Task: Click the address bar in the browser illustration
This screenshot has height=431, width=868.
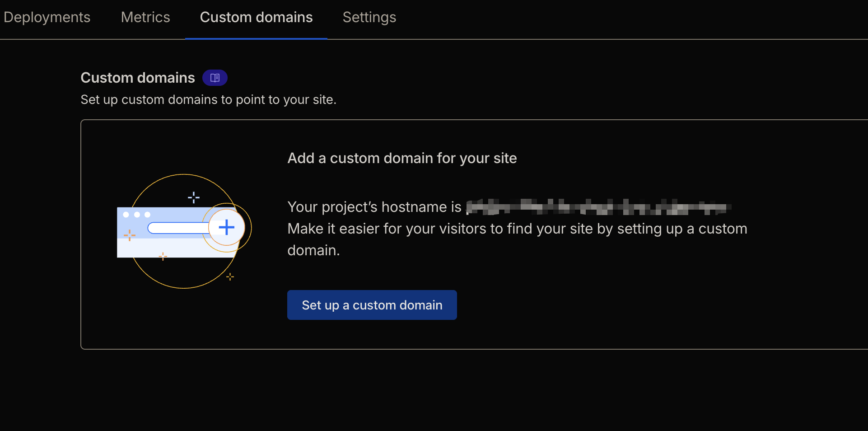Action: tap(178, 228)
